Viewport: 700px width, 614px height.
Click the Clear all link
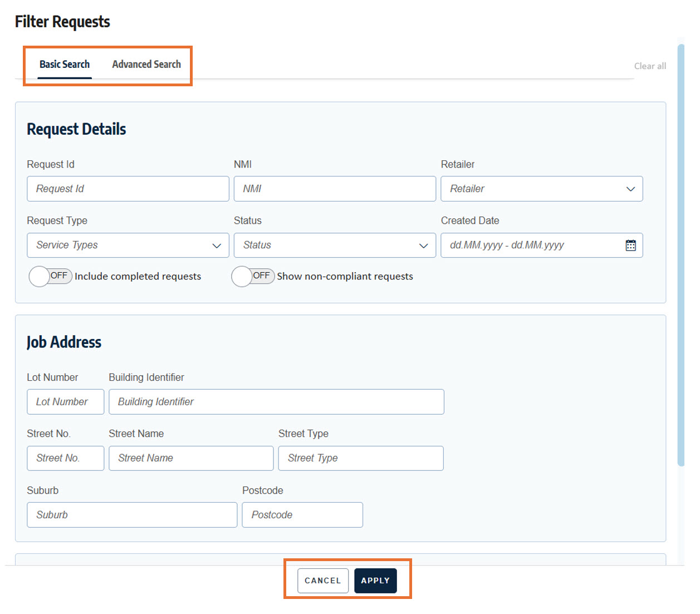649,66
